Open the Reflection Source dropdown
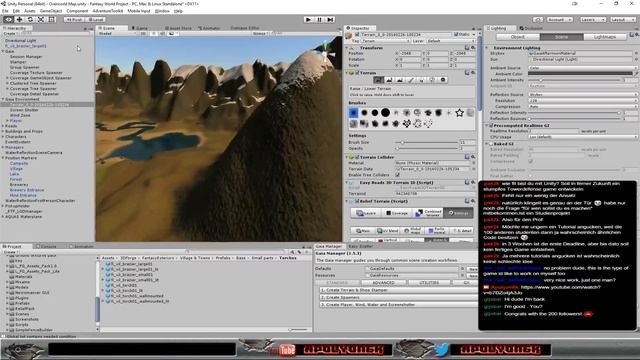This screenshot has height=360, width=640. point(583,94)
